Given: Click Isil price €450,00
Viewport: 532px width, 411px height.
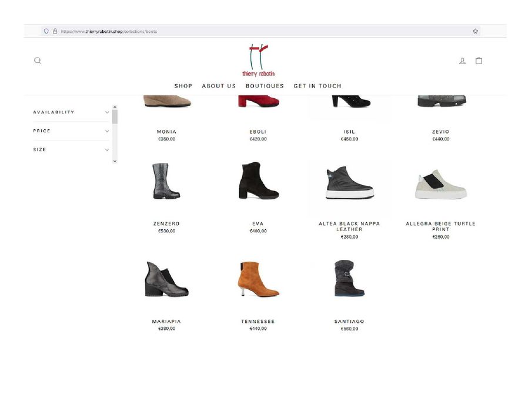Looking at the screenshot, I should [349, 139].
